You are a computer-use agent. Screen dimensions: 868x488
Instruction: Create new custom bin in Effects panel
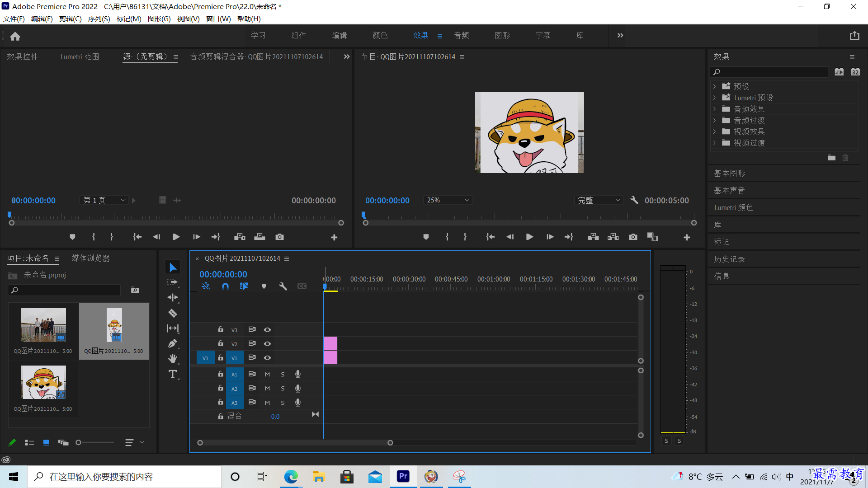coord(832,158)
